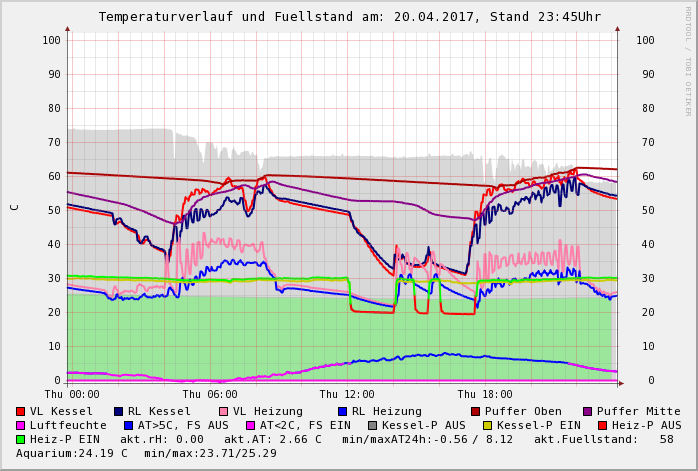Click the red VL Kessel legend swatch
Screen dimensions: 698x471
click(21, 411)
